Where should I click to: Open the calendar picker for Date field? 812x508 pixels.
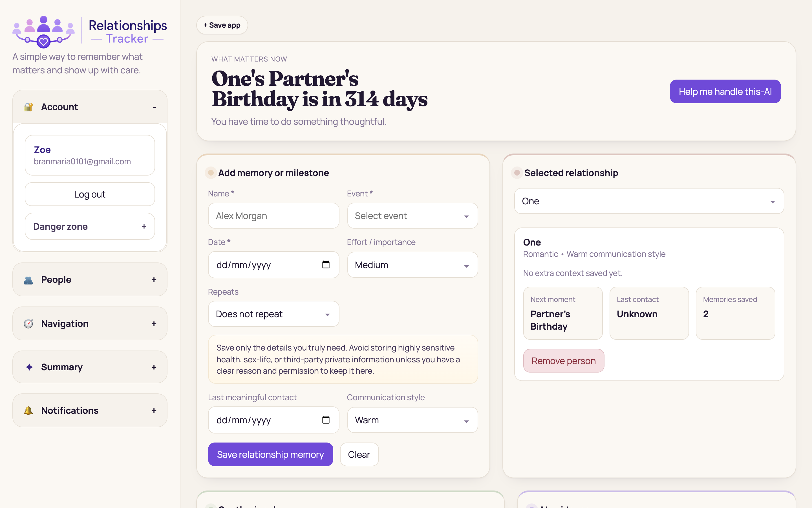326,265
